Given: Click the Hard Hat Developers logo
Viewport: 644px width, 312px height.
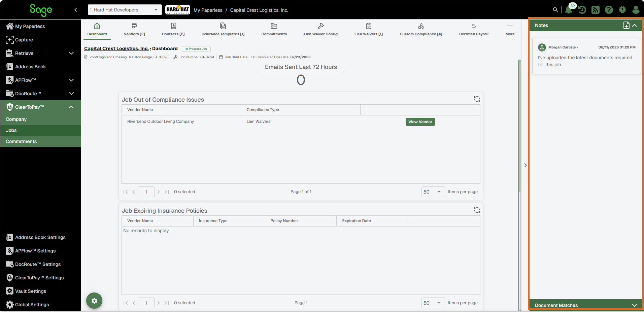Looking at the screenshot, I should [178, 10].
